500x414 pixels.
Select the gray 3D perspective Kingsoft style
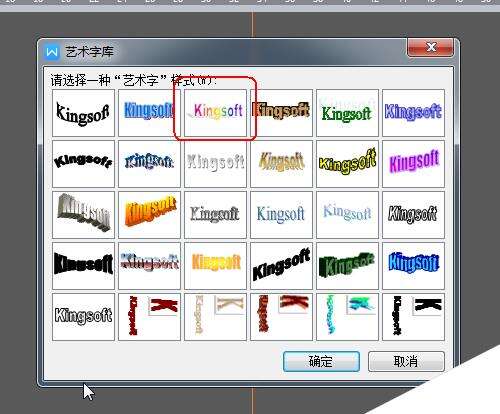(x=83, y=215)
